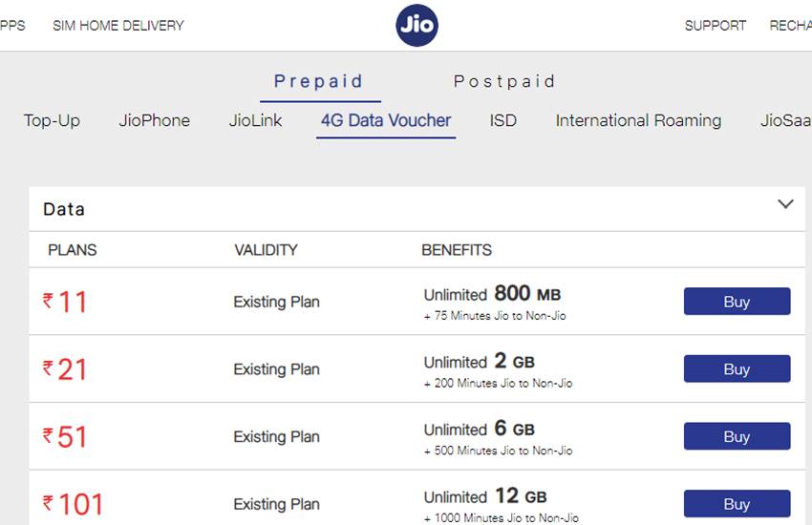Image resolution: width=812 pixels, height=525 pixels.
Task: Open the International Roaming tab
Action: [x=638, y=120]
